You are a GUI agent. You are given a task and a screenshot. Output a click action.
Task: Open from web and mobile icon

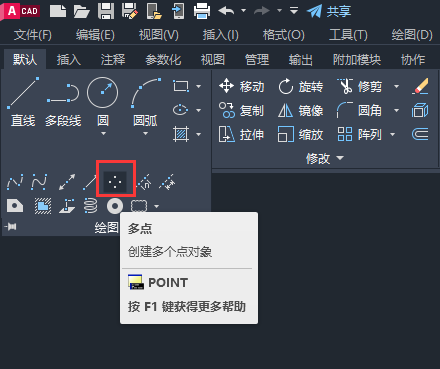[154, 11]
